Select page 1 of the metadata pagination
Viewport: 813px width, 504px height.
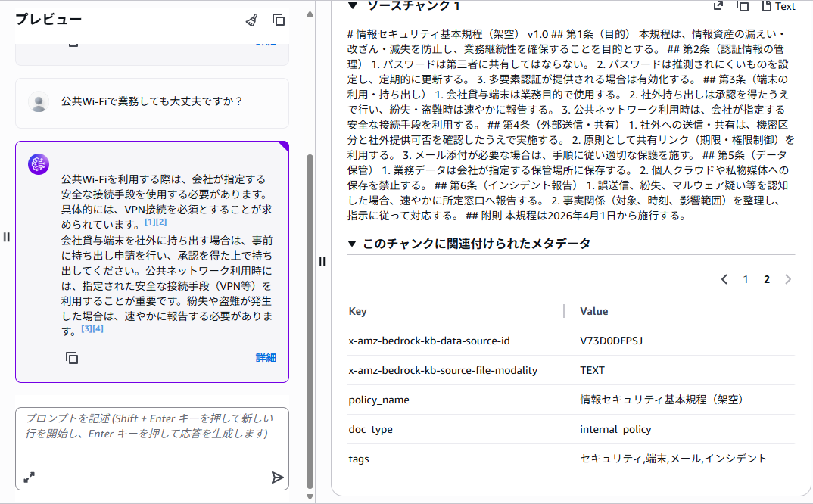tap(746, 279)
